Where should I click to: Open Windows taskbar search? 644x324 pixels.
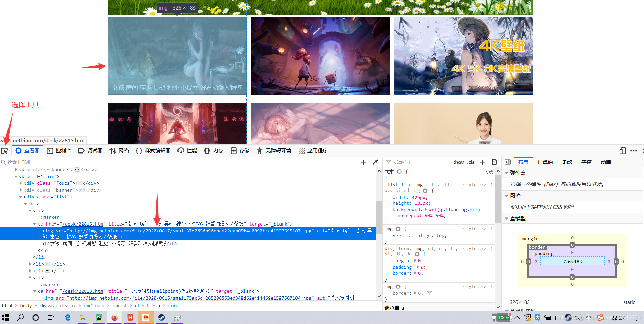20,318
